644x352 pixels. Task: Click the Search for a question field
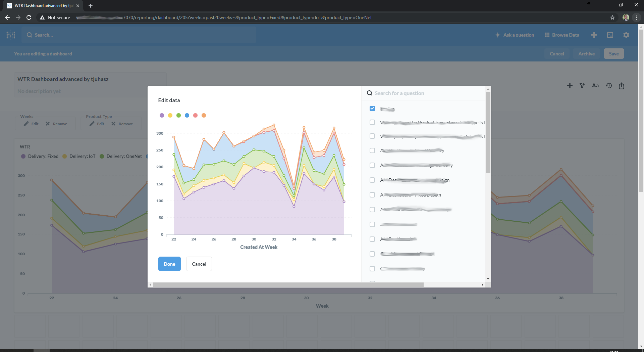point(424,93)
